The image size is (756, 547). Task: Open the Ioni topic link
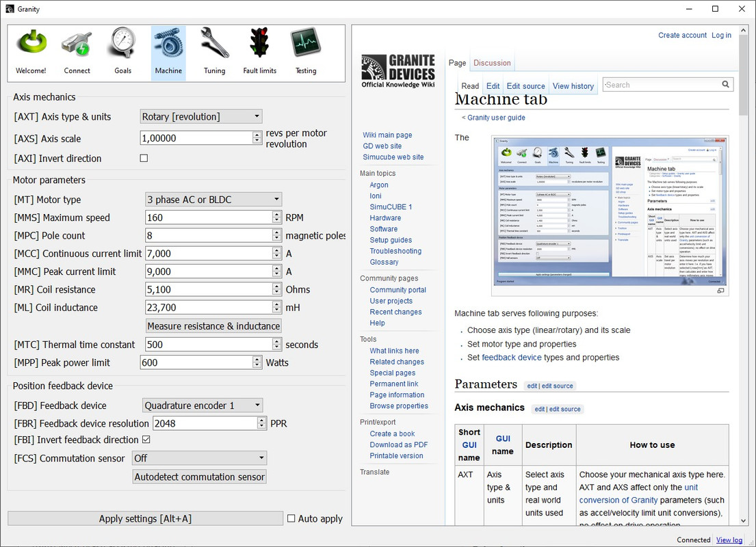(x=376, y=196)
